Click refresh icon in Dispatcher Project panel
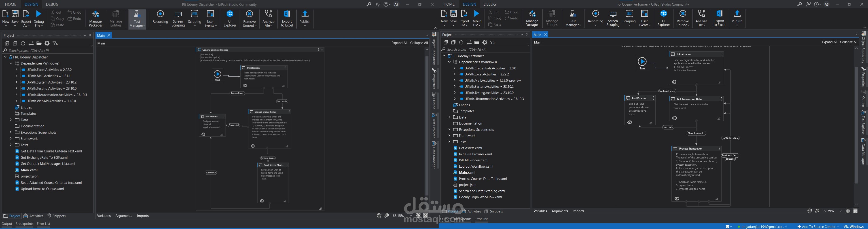 point(23,43)
